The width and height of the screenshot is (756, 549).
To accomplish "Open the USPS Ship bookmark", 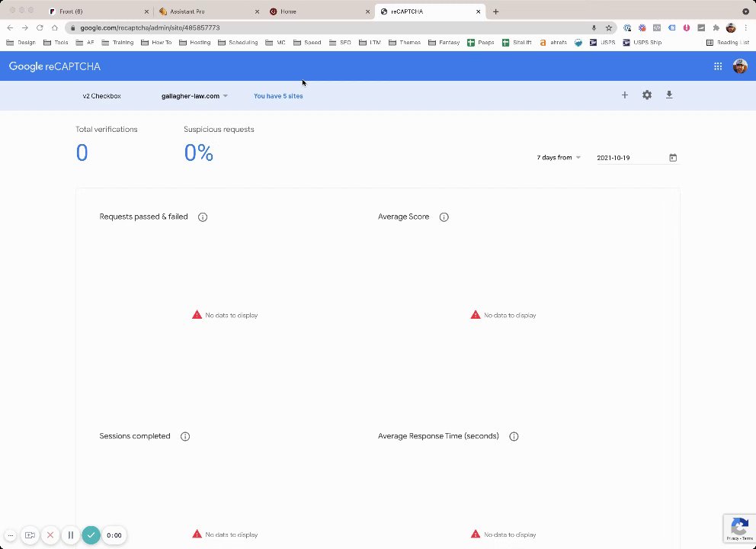I will coord(642,43).
